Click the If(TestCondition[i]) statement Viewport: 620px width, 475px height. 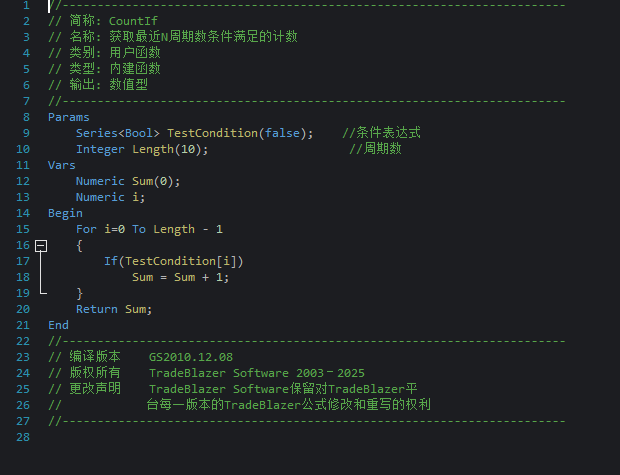pyautogui.click(x=173, y=261)
